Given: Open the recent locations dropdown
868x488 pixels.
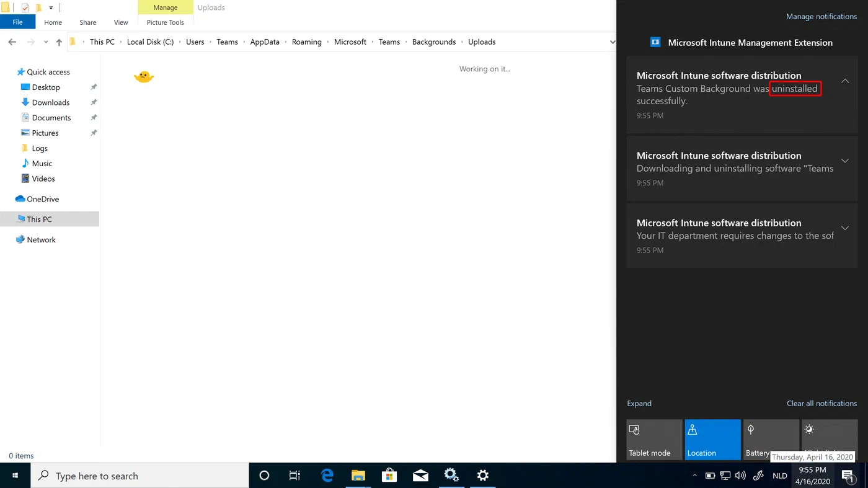Looking at the screenshot, I should pos(46,42).
